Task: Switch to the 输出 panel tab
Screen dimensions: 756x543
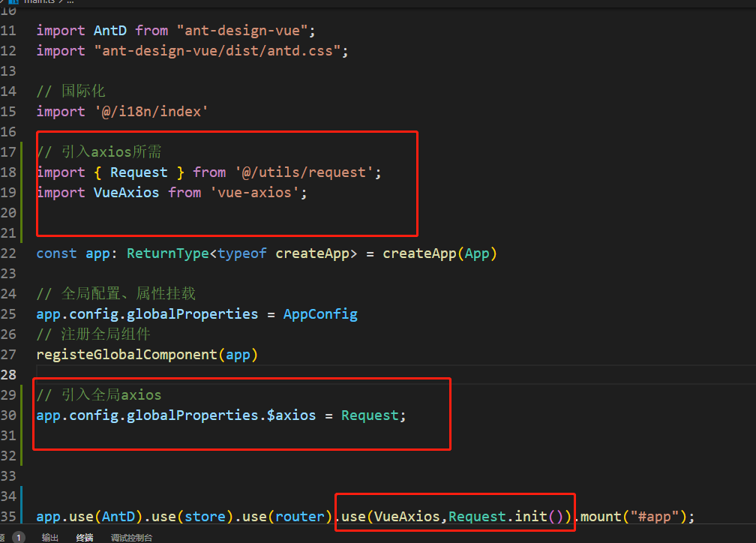Action: coord(50,537)
